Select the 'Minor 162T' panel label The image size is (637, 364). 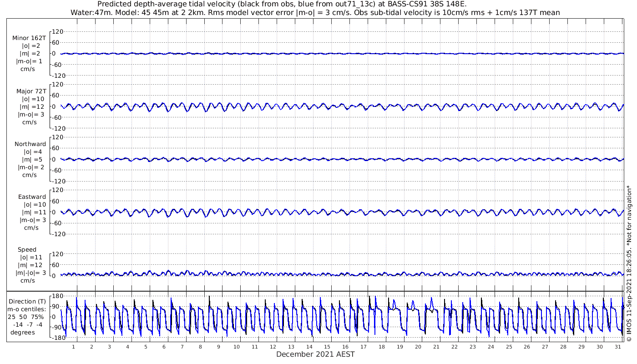(29, 38)
